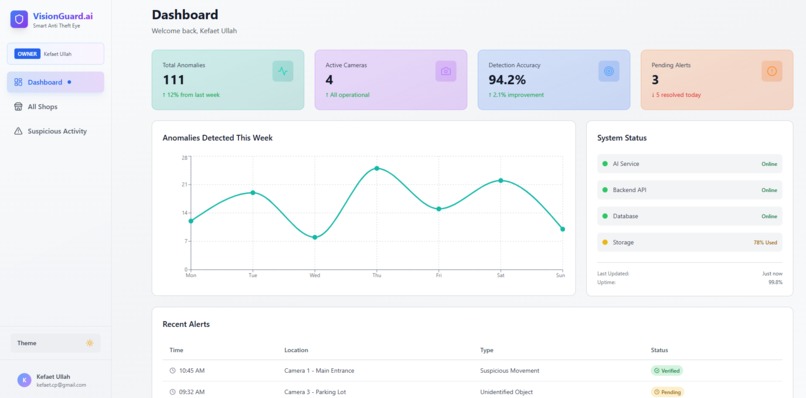The image size is (806, 398).
Task: Click Welcome back, Kefaet Ullah text
Action: pos(194,31)
